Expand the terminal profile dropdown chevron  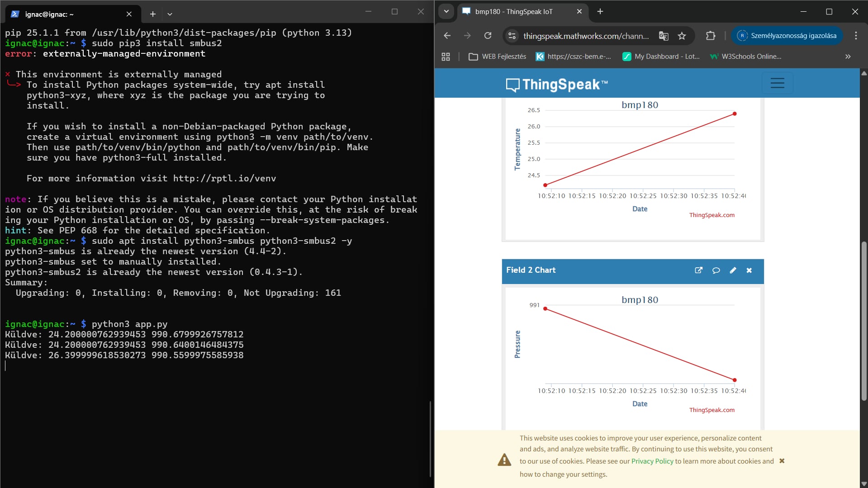tap(170, 14)
